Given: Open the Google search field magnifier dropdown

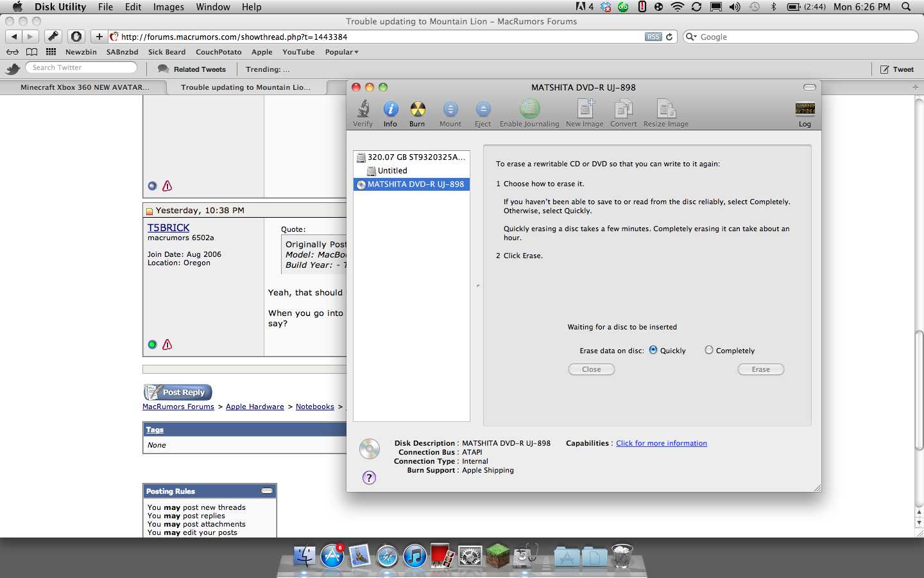Looking at the screenshot, I should (692, 37).
